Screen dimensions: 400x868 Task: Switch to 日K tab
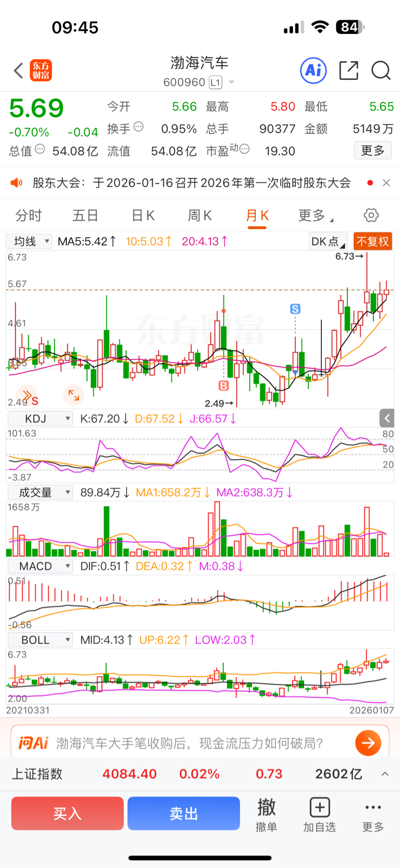143,215
